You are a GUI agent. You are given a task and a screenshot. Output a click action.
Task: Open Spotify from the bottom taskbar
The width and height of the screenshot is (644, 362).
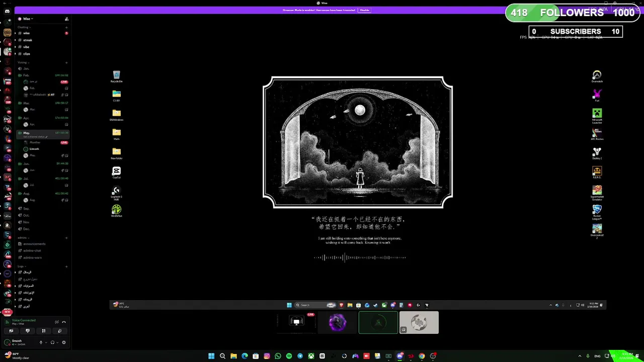pyautogui.click(x=289, y=356)
